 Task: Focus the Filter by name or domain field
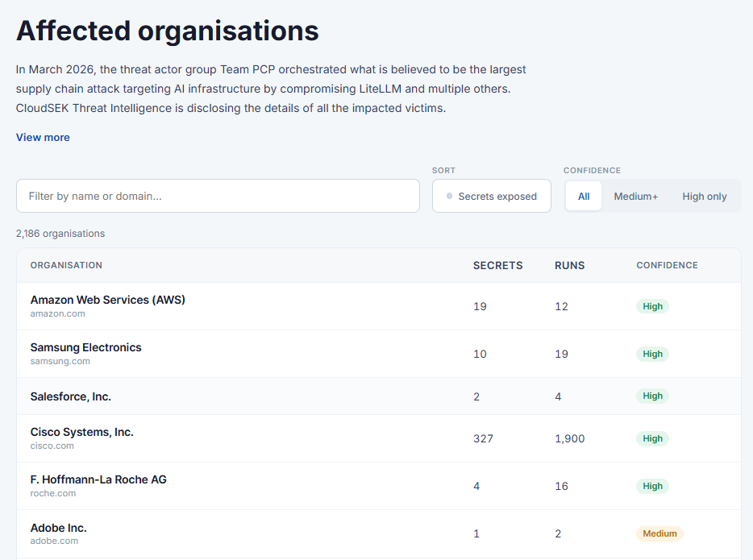218,196
